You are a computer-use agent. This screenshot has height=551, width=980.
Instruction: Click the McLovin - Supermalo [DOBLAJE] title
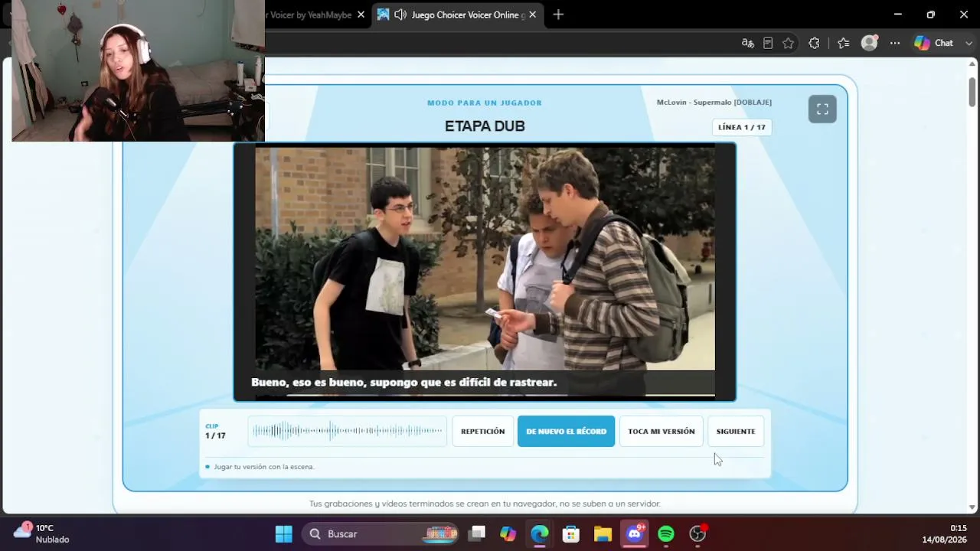(714, 103)
